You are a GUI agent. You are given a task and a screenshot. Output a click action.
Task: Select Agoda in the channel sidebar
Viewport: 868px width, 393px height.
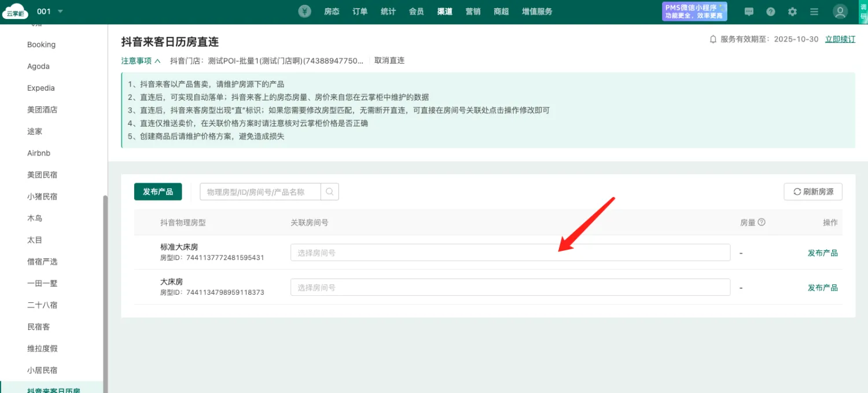pyautogui.click(x=39, y=66)
